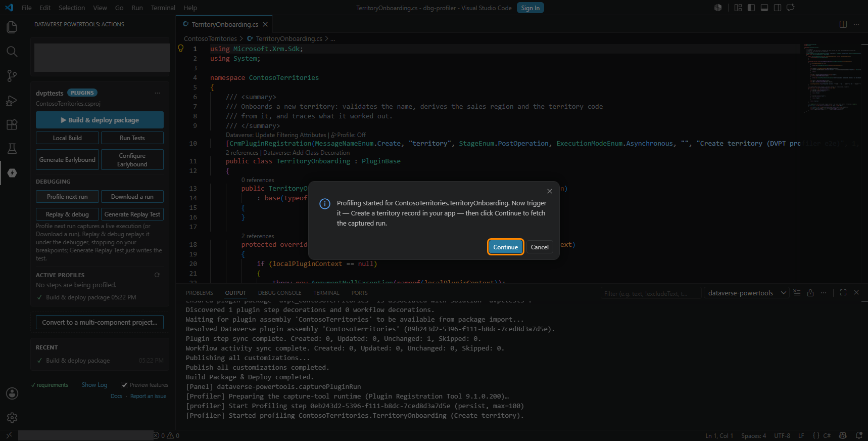This screenshot has width=868, height=441.
Task: Open the Run and Debug view
Action: click(x=12, y=100)
